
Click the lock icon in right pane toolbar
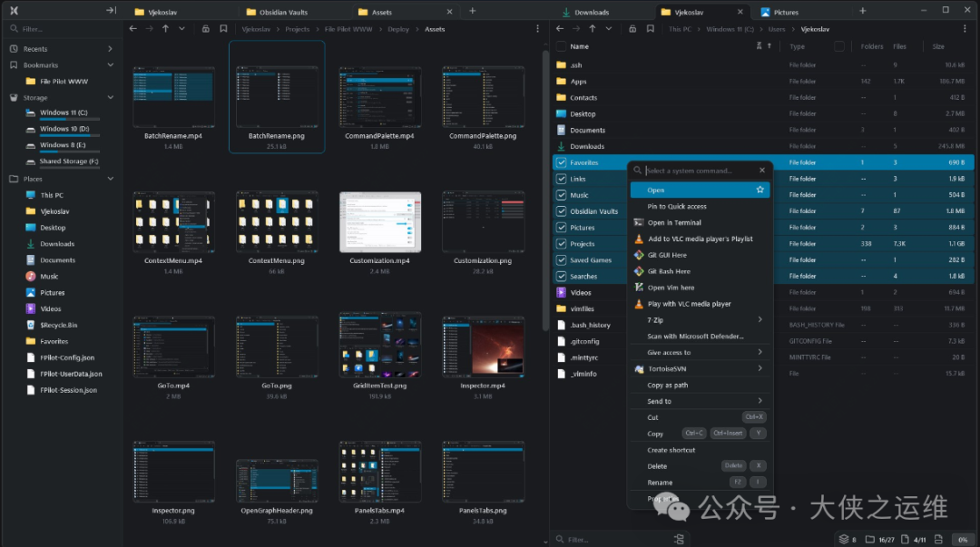pyautogui.click(x=632, y=29)
